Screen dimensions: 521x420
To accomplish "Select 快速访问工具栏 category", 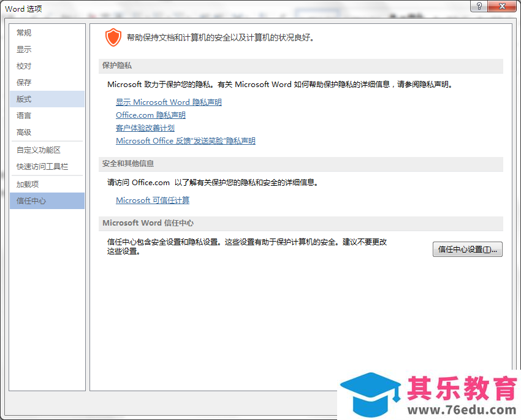I will pos(47,167).
